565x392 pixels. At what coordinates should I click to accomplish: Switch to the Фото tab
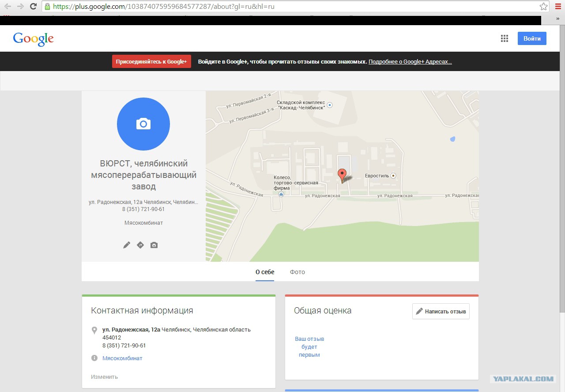[x=298, y=272]
